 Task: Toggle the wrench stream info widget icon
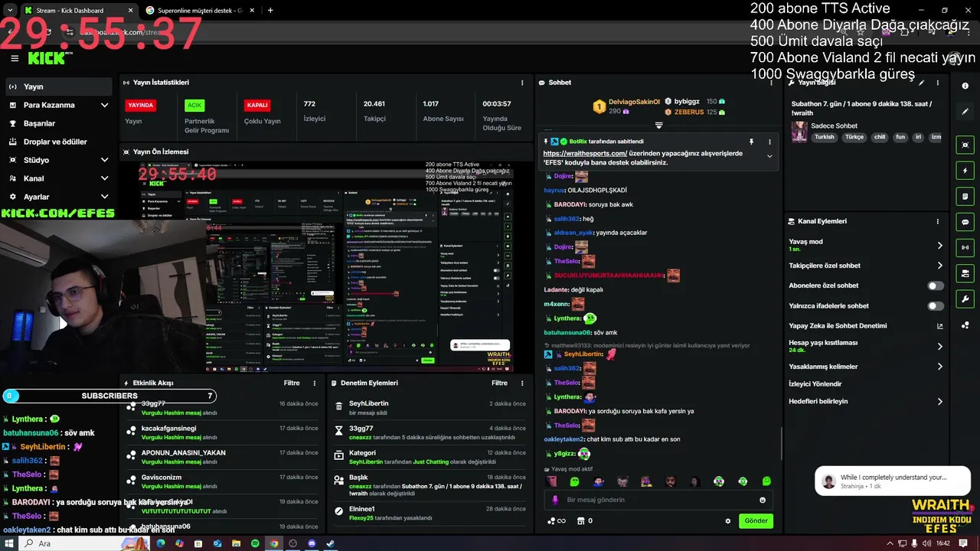coord(965,299)
